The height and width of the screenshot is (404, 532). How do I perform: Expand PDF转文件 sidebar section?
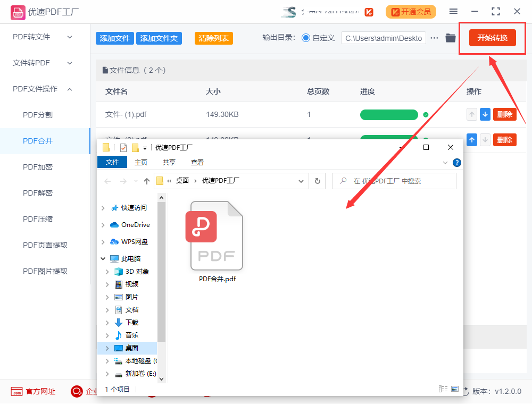point(43,37)
